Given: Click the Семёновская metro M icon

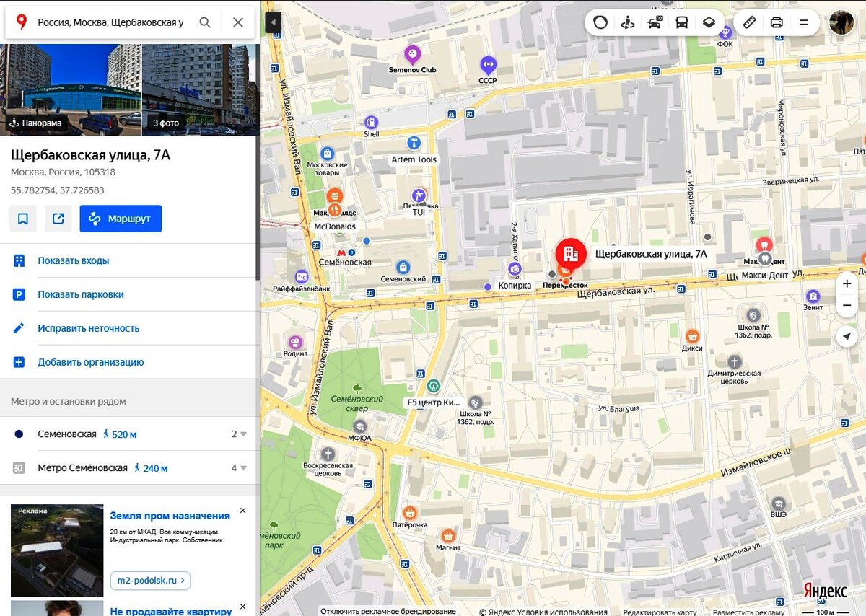Looking at the screenshot, I should [341, 252].
